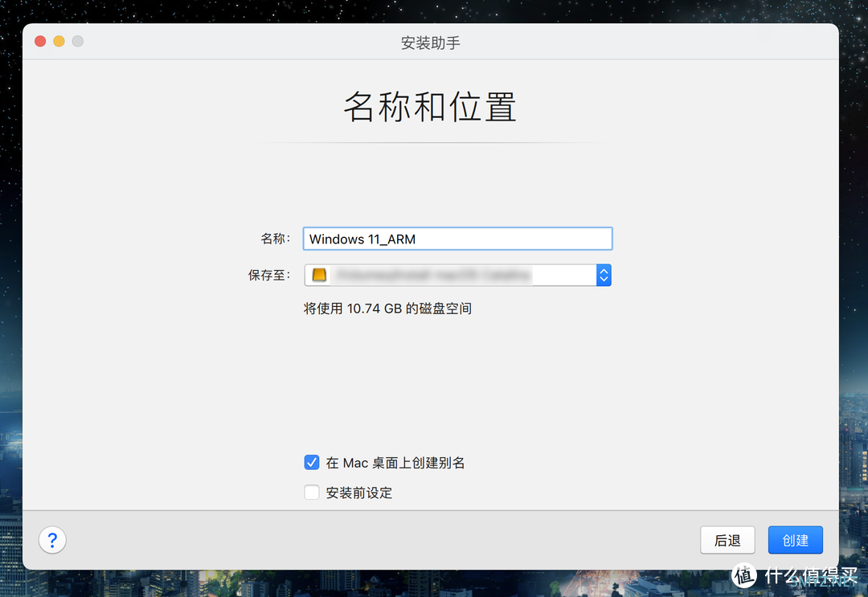Click the yellow drive icon in 保存至
The height and width of the screenshot is (597, 868).
click(319, 275)
